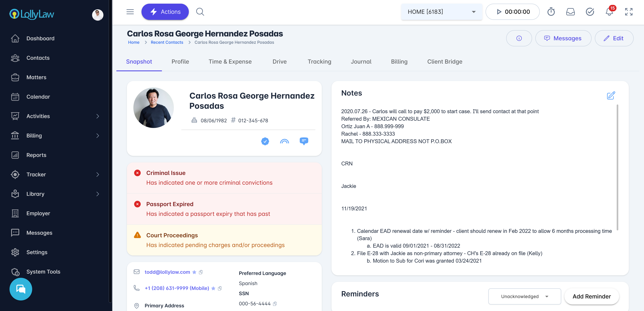Switch to the Time & Expense tab
This screenshot has height=311, width=644.
tap(230, 62)
